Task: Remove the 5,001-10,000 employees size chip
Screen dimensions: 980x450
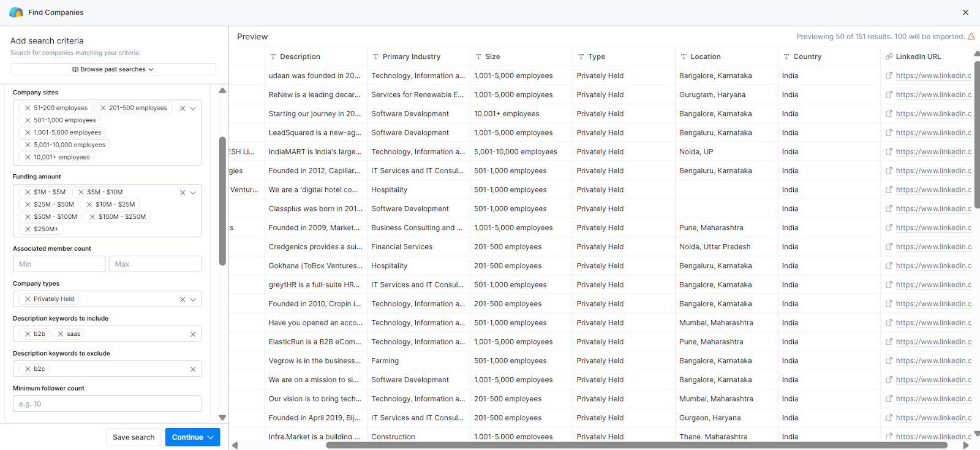Action: click(x=28, y=145)
